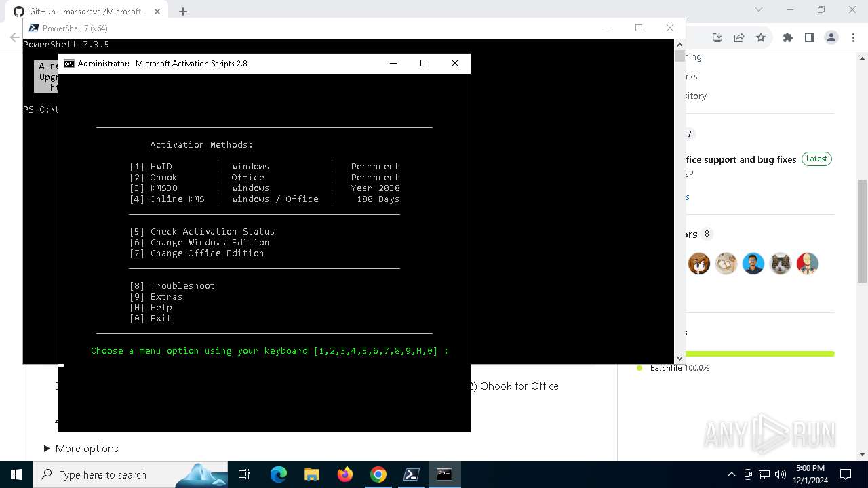Bookmark the page with the star icon
The height and width of the screenshot is (488, 868).
coord(761,37)
